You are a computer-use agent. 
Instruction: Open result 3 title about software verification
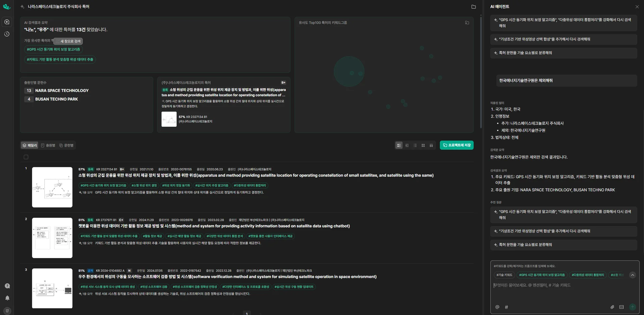(227, 277)
